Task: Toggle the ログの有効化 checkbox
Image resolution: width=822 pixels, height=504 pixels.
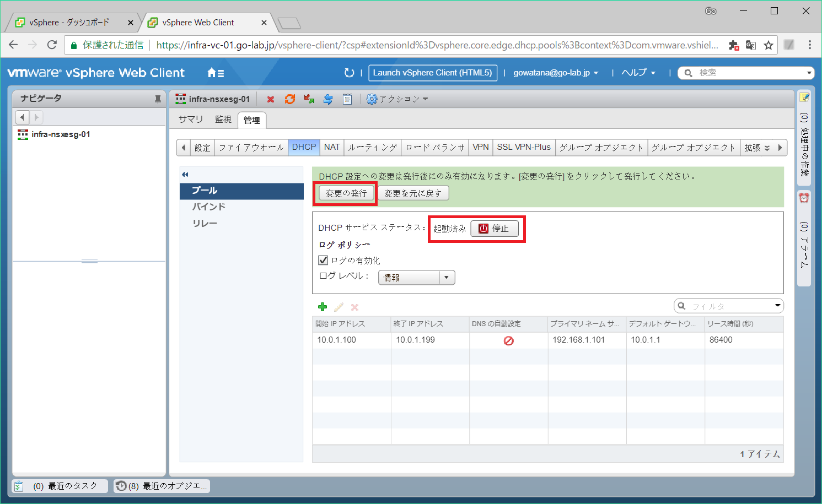Action: pyautogui.click(x=323, y=260)
